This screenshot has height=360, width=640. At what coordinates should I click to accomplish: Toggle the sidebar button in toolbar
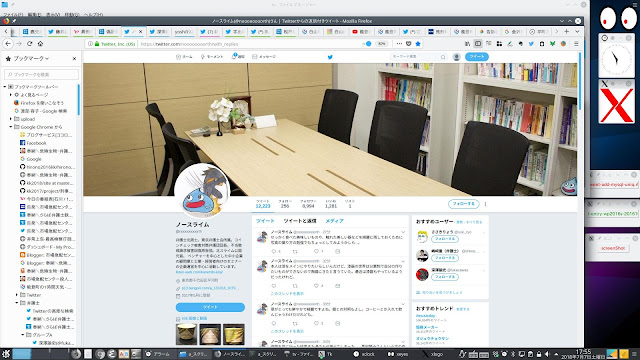coord(478,44)
